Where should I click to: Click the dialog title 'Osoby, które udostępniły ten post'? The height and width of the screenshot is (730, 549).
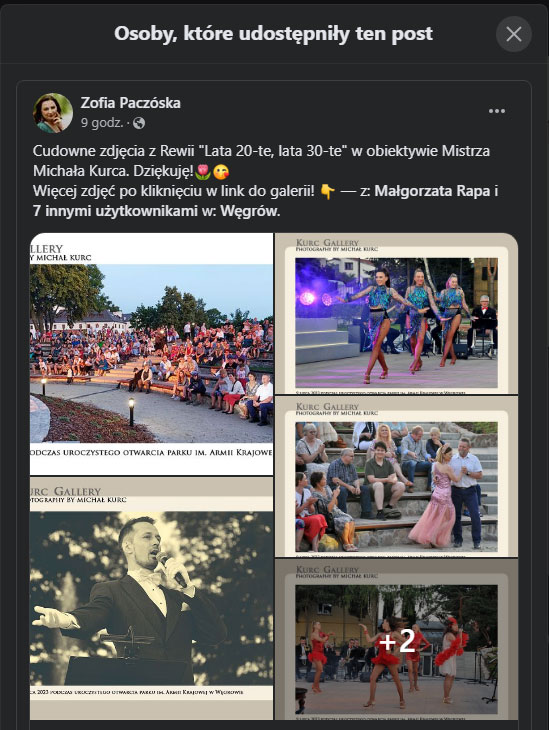[274, 34]
